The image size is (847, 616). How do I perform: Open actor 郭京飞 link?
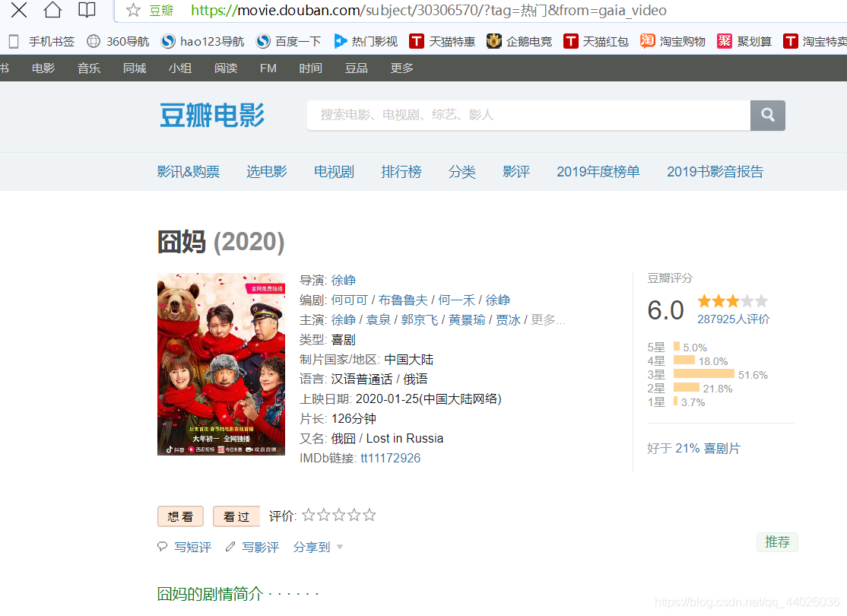point(420,320)
